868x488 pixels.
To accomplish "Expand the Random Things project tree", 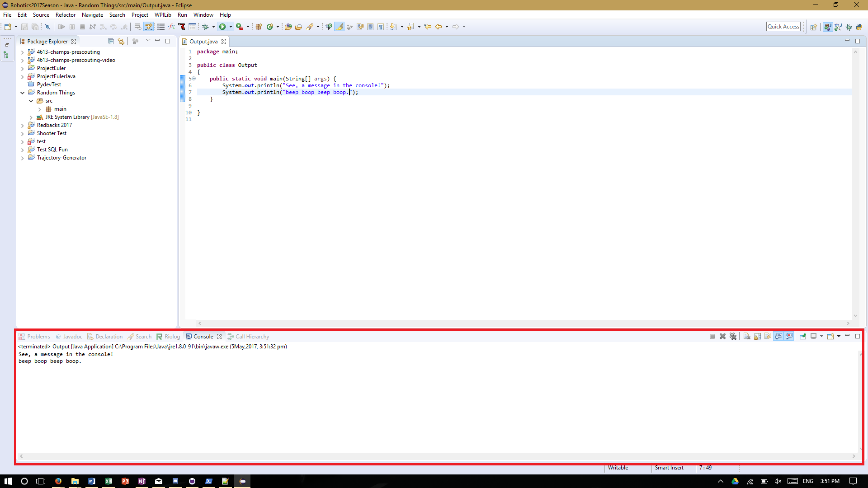I will pos(21,92).
